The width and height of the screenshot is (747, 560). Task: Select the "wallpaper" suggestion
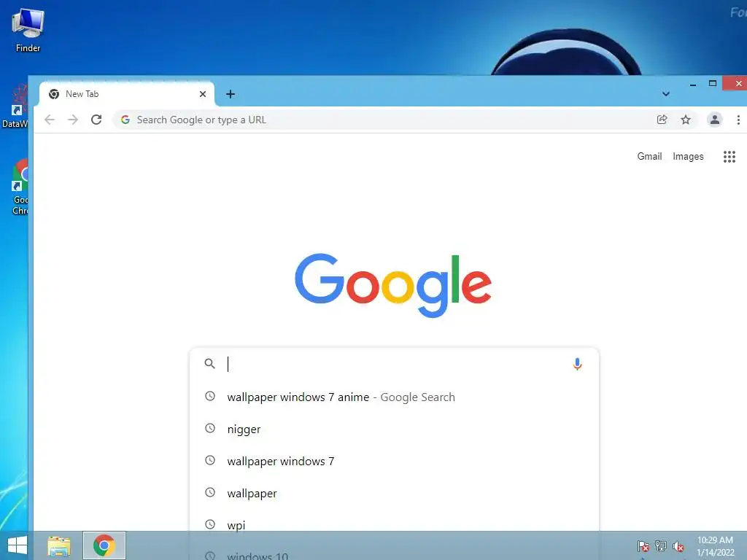pos(394,494)
